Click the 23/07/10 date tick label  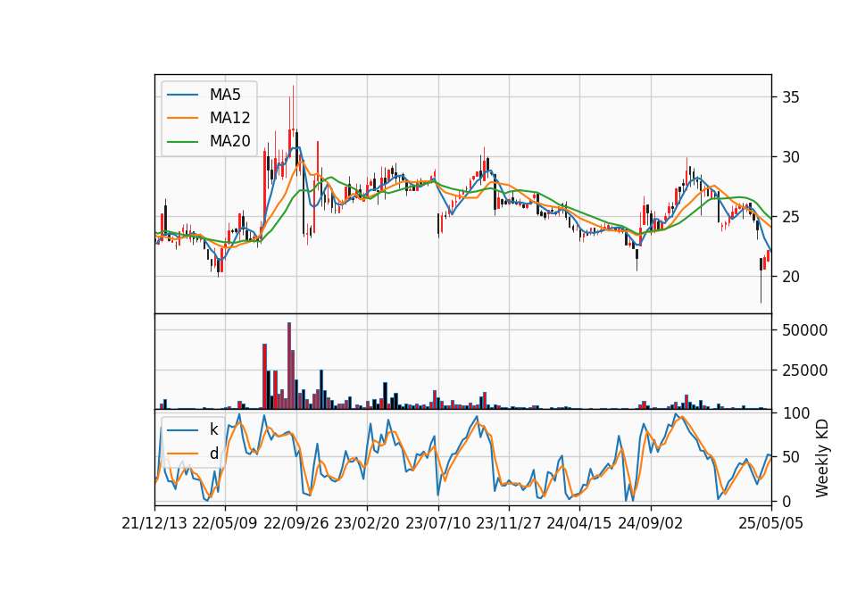[437, 523]
